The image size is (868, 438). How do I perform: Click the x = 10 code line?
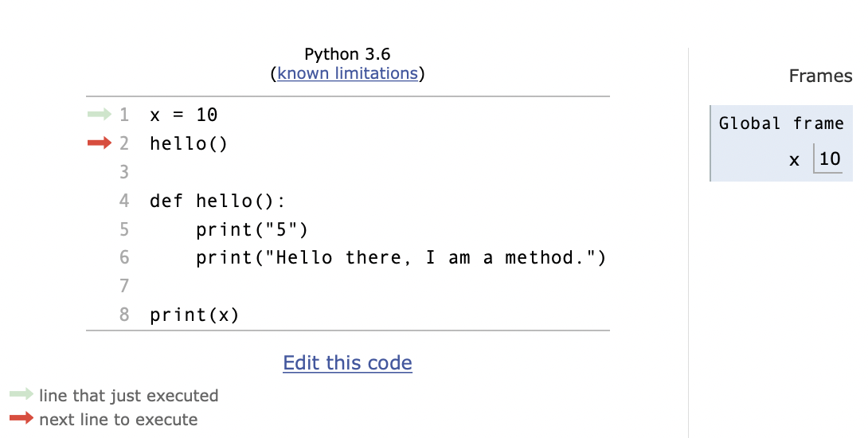click(184, 115)
